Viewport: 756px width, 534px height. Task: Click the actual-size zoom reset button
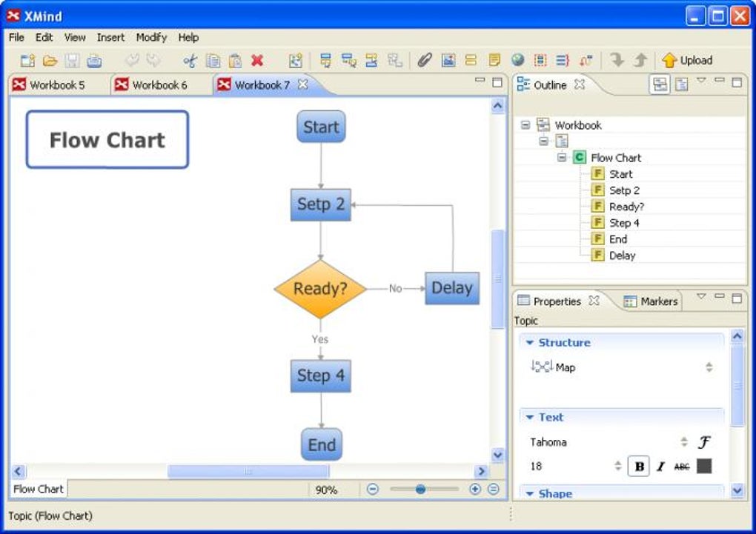tap(493, 489)
